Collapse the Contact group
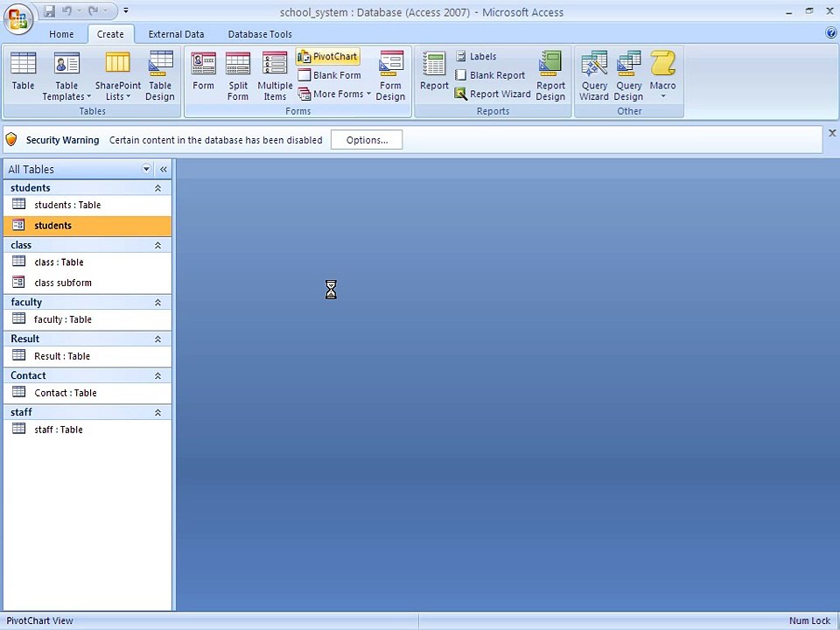840x630 pixels. pos(158,375)
